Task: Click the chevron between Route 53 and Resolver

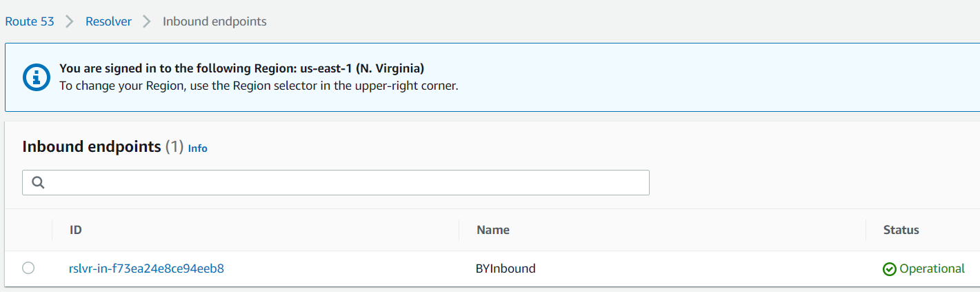Action: 70,21
